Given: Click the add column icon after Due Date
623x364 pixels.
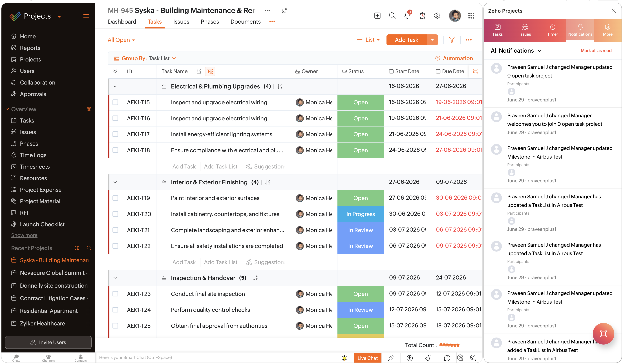Looking at the screenshot, I should coord(475,71).
